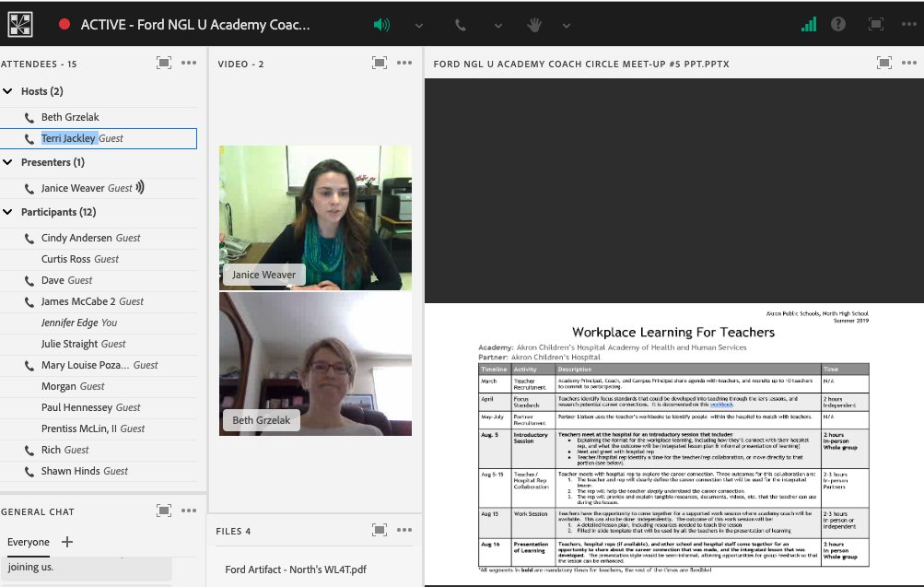The image size is (924, 587).
Task: Click phone icon beside Cindy Andersen
Action: pyautogui.click(x=29, y=238)
